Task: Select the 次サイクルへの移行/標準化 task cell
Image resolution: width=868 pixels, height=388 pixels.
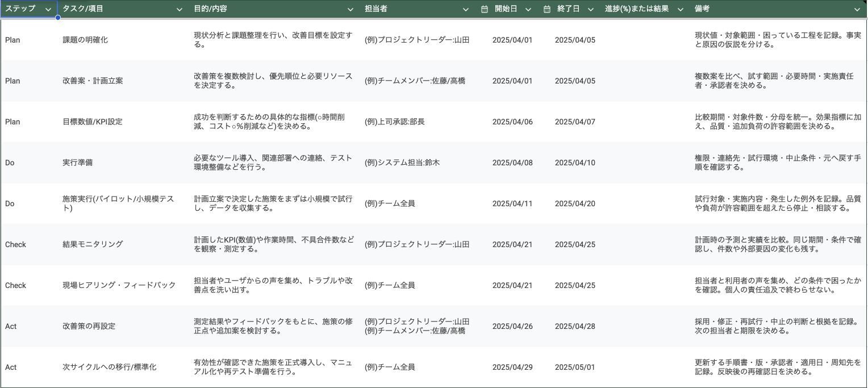Action: 123,367
